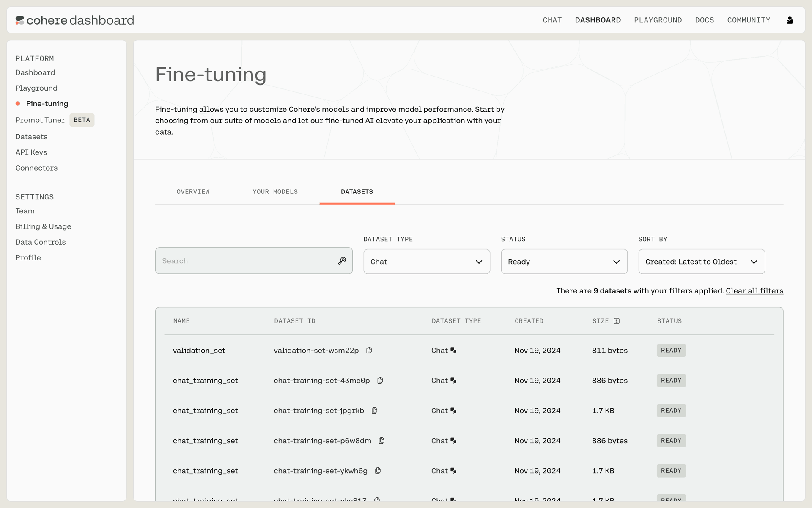Viewport: 812px width, 508px height.
Task: Click the READY status badge for validation_set
Action: click(671, 350)
